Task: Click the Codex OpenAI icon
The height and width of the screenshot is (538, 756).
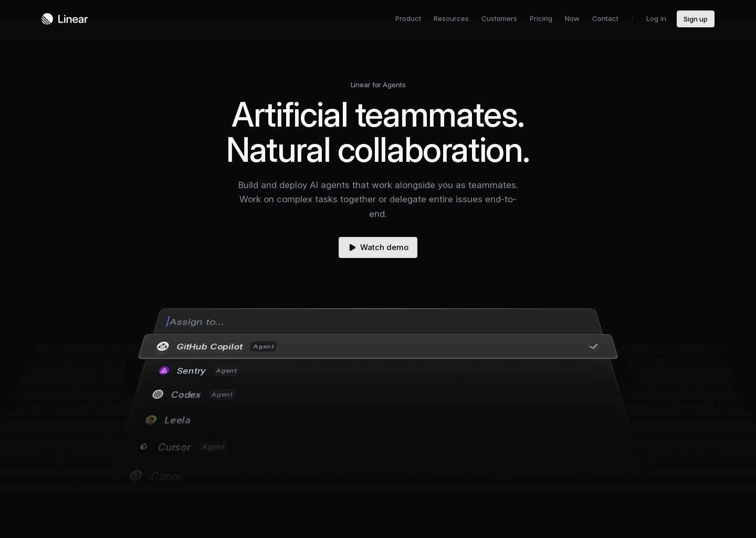Action: [x=157, y=394]
